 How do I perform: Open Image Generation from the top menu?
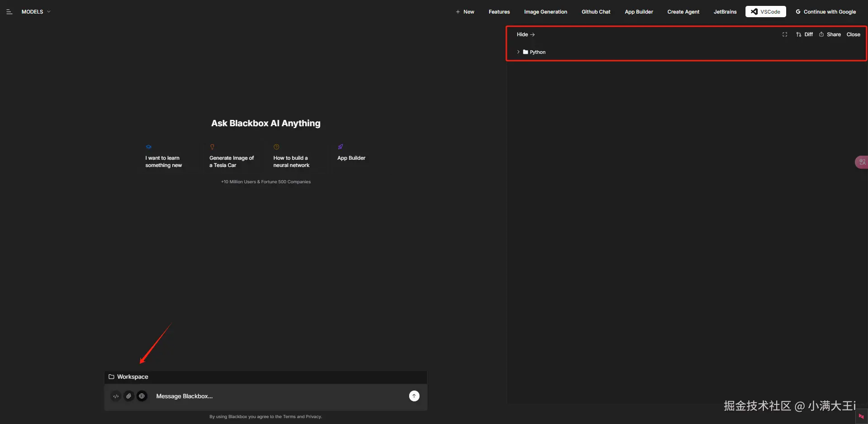[x=545, y=12]
